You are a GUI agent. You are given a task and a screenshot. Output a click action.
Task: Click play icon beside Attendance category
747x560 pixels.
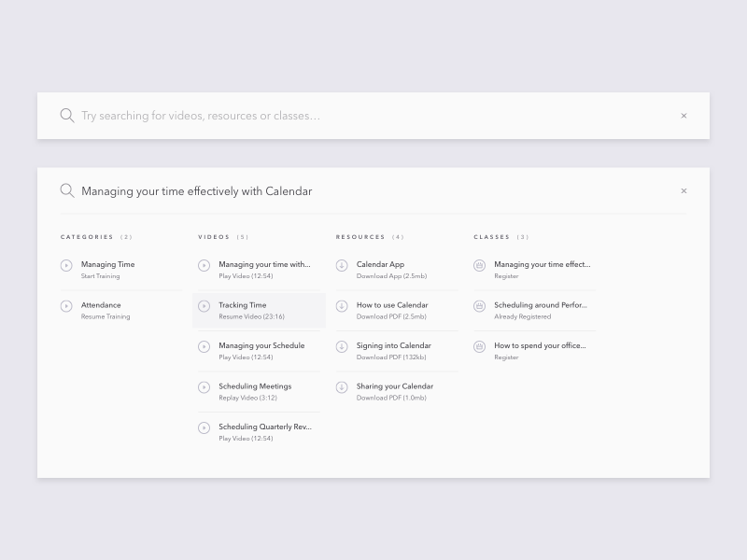[x=66, y=306]
